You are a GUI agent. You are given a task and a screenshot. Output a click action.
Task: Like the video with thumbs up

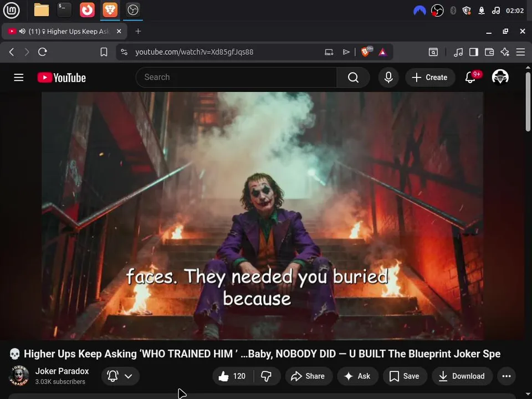click(x=233, y=376)
